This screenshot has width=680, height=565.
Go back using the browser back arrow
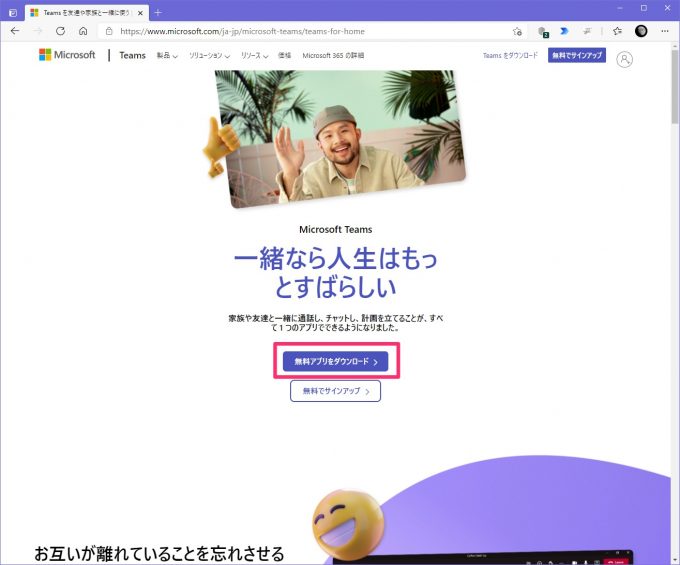tap(15, 31)
